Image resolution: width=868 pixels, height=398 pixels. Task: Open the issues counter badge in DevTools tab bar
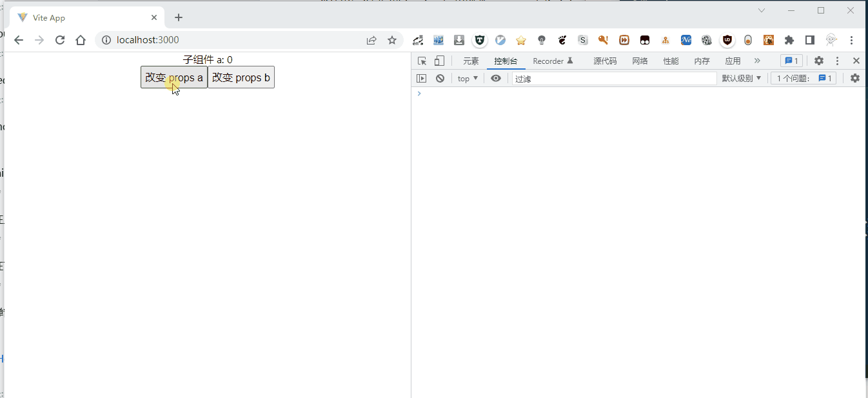791,61
